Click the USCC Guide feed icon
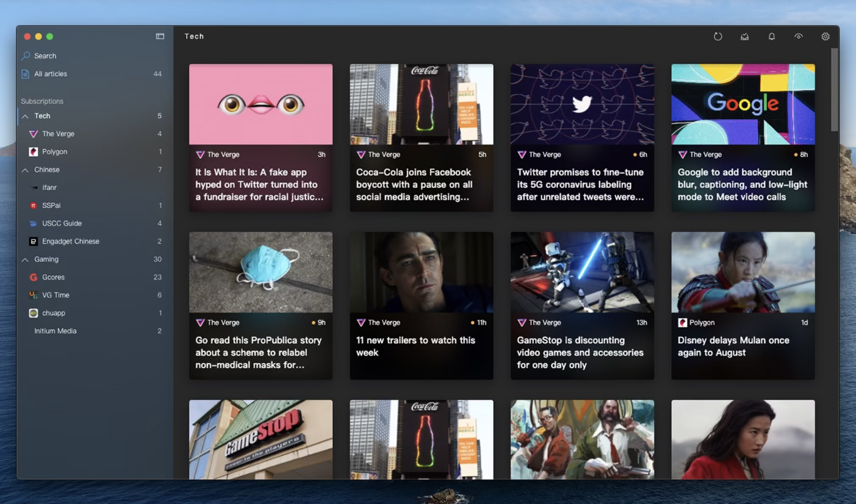The width and height of the screenshot is (856, 504). coord(34,223)
